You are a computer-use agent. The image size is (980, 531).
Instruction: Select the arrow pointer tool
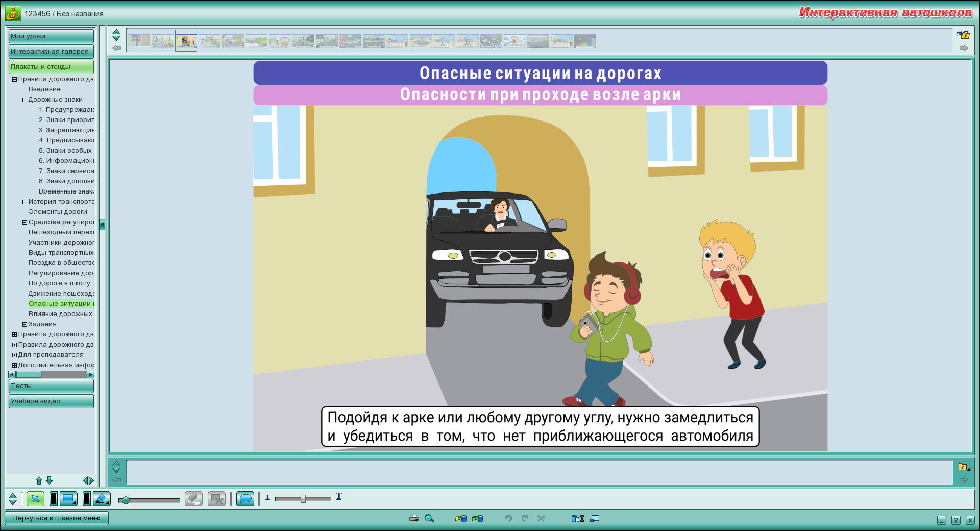pyautogui.click(x=35, y=499)
